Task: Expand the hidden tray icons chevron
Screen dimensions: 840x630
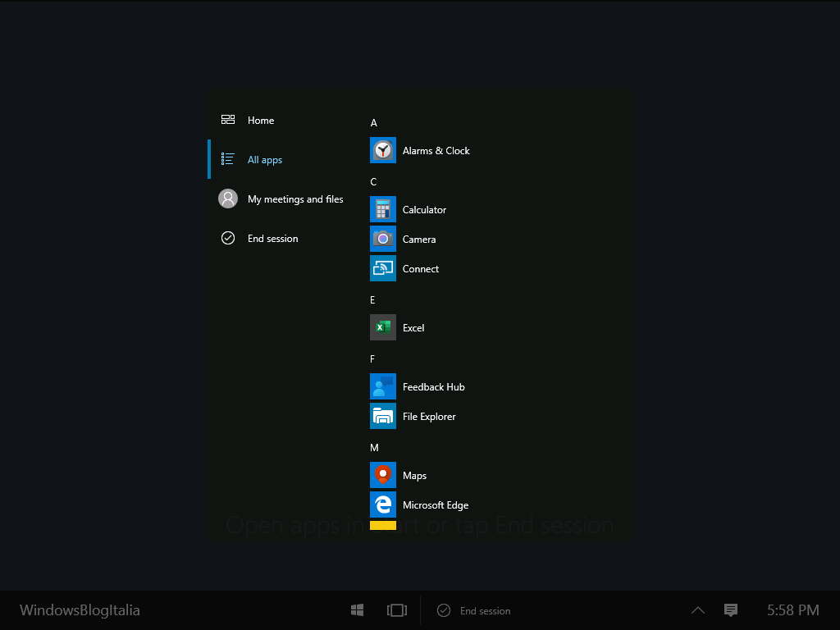Action: [698, 610]
